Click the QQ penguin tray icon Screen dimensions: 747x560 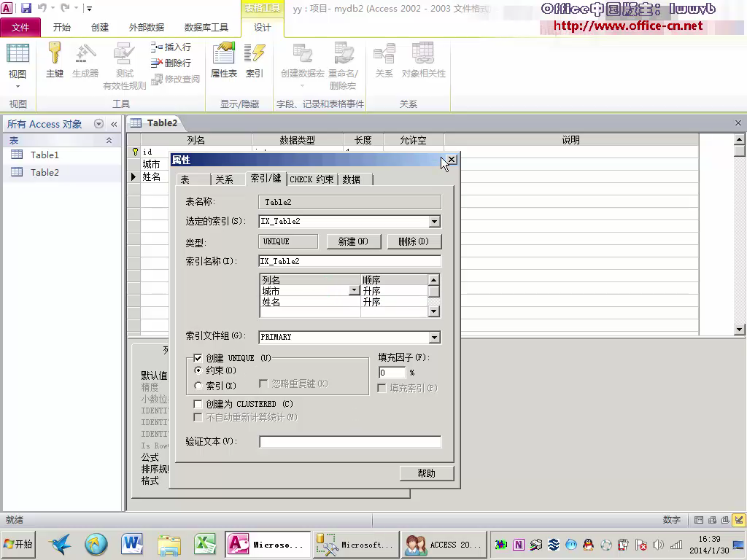coord(589,545)
